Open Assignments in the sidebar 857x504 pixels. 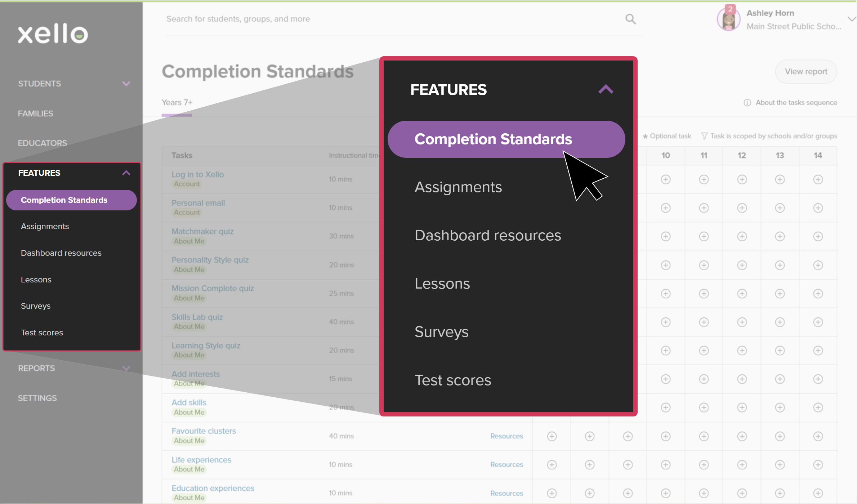coord(45,226)
